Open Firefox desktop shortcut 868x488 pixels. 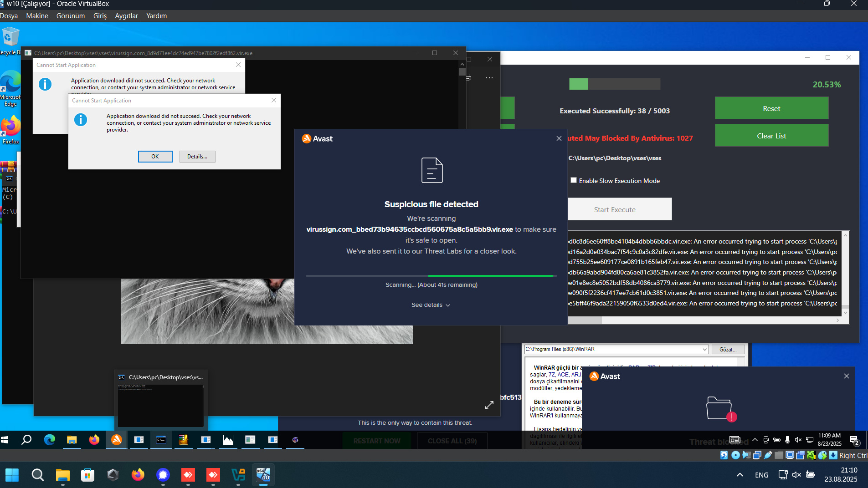10,130
